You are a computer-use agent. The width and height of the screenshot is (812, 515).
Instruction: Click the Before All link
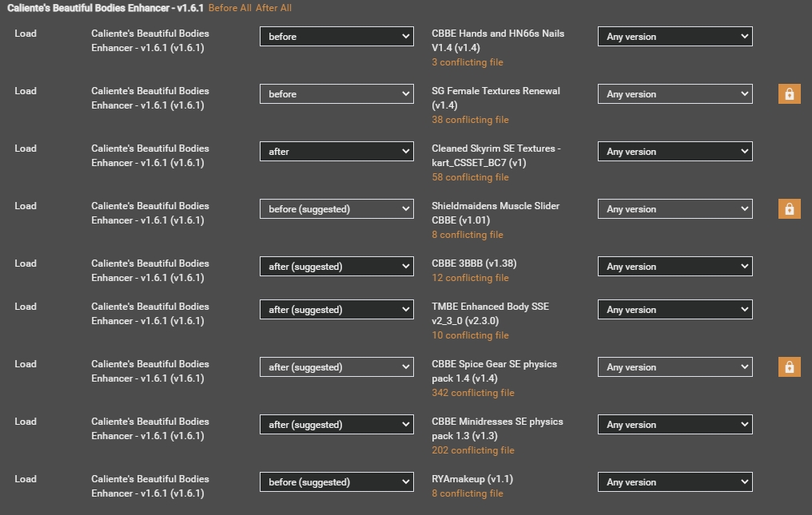tap(232, 8)
